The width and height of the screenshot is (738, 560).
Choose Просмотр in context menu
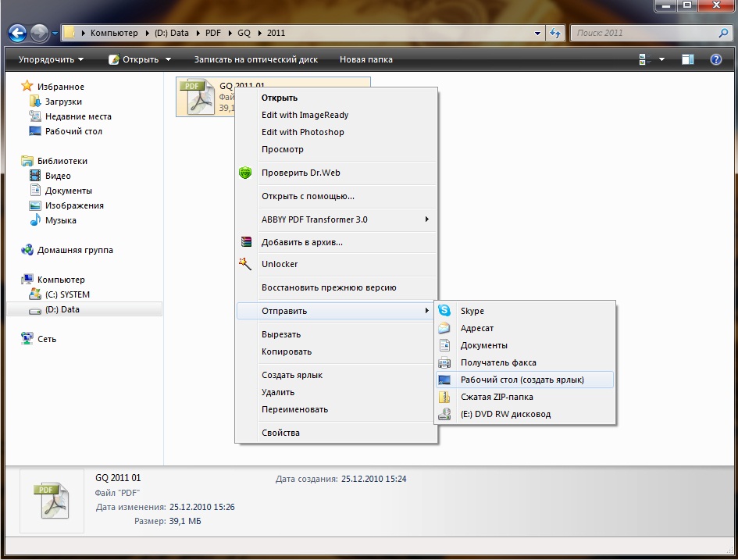tap(337, 149)
